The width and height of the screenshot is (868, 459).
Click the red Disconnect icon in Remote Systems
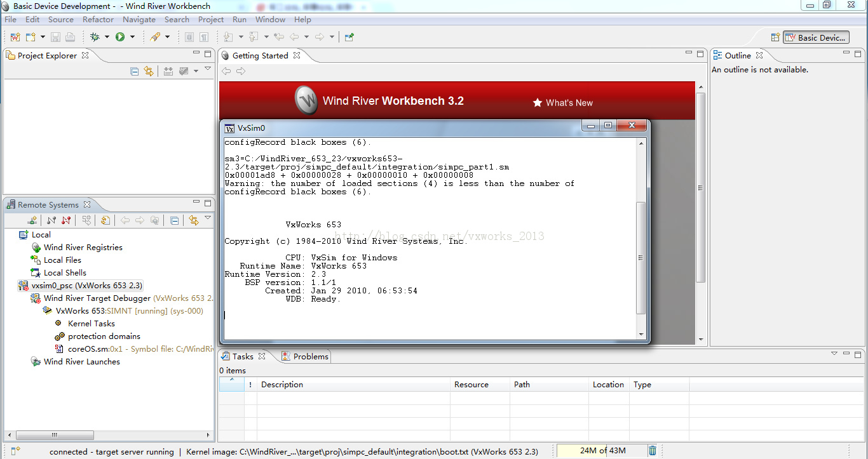click(x=66, y=220)
